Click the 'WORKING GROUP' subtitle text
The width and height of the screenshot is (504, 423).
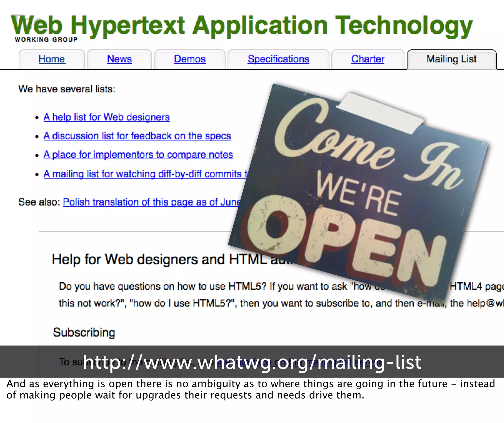pyautogui.click(x=46, y=40)
